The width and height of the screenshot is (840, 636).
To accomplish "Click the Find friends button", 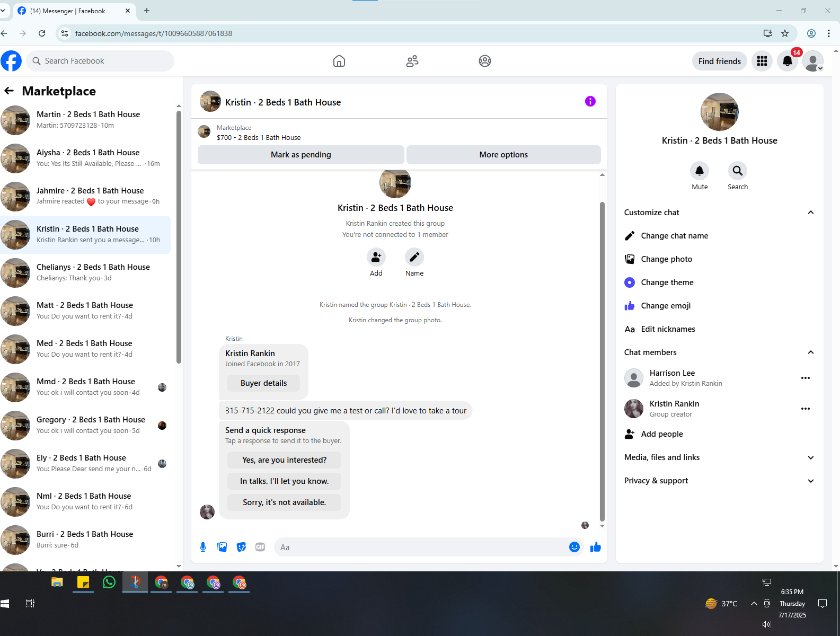I will pyautogui.click(x=720, y=61).
